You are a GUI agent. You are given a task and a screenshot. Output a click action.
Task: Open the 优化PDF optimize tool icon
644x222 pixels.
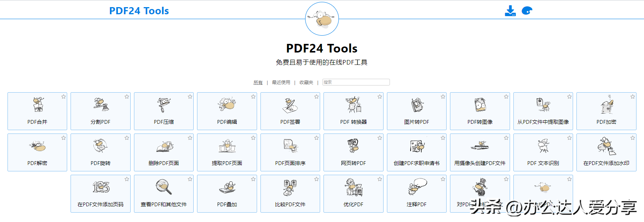354,187
